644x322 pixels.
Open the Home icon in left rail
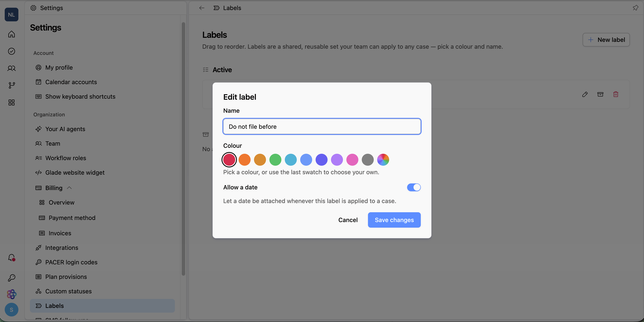tap(12, 34)
